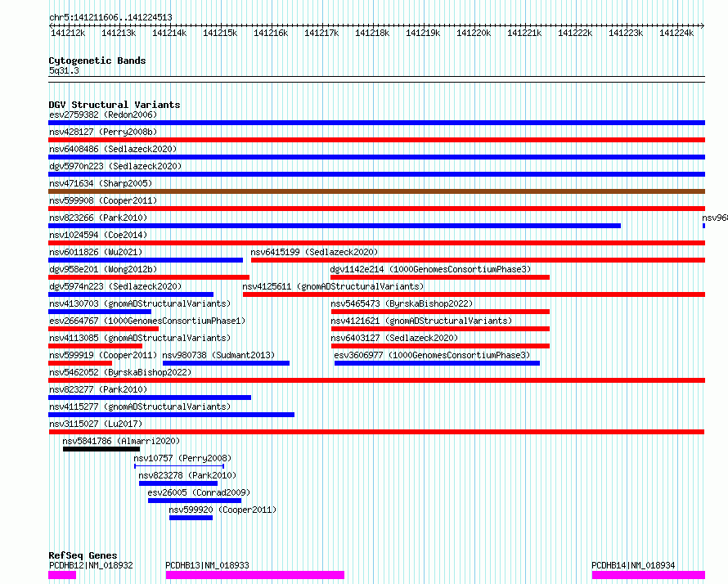This screenshot has width=728, height=584.
Task: Click nsv3115027 (Lu2017) label
Action: click(x=96, y=424)
